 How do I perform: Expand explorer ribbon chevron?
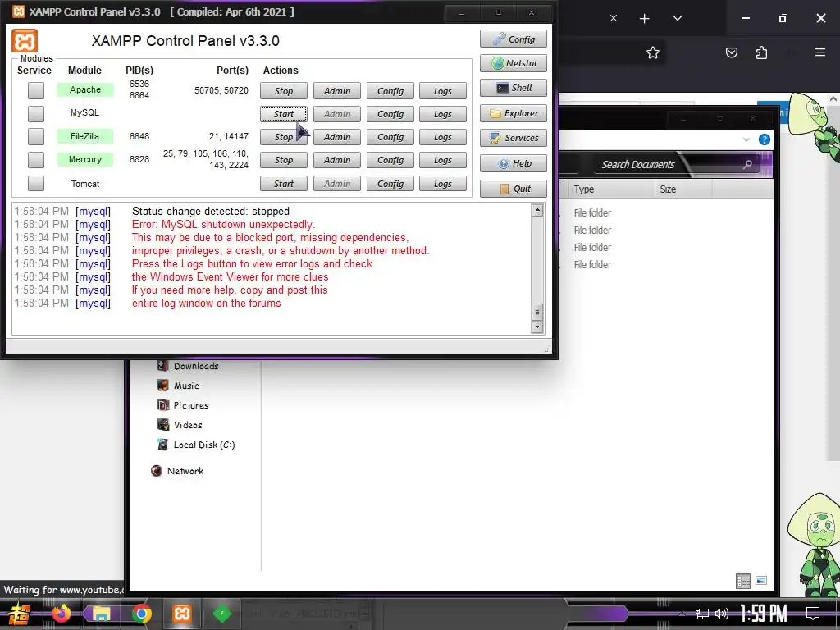tap(746, 139)
